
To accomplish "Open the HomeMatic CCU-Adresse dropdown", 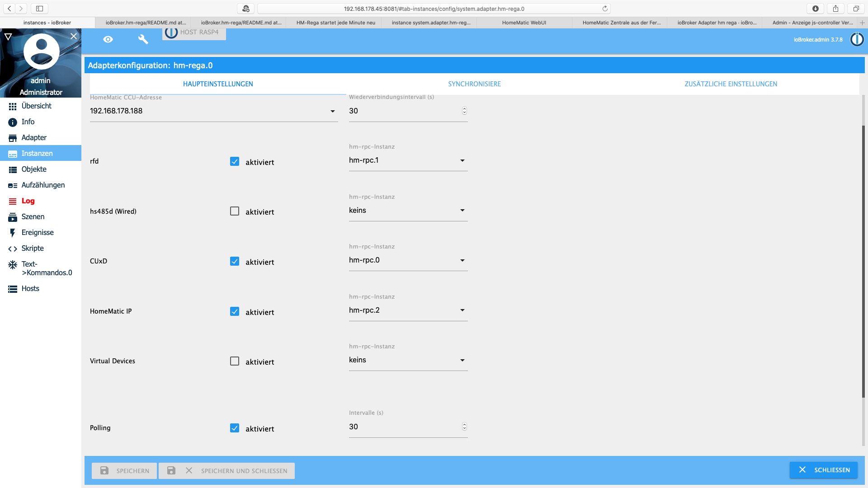I will 214,111.
